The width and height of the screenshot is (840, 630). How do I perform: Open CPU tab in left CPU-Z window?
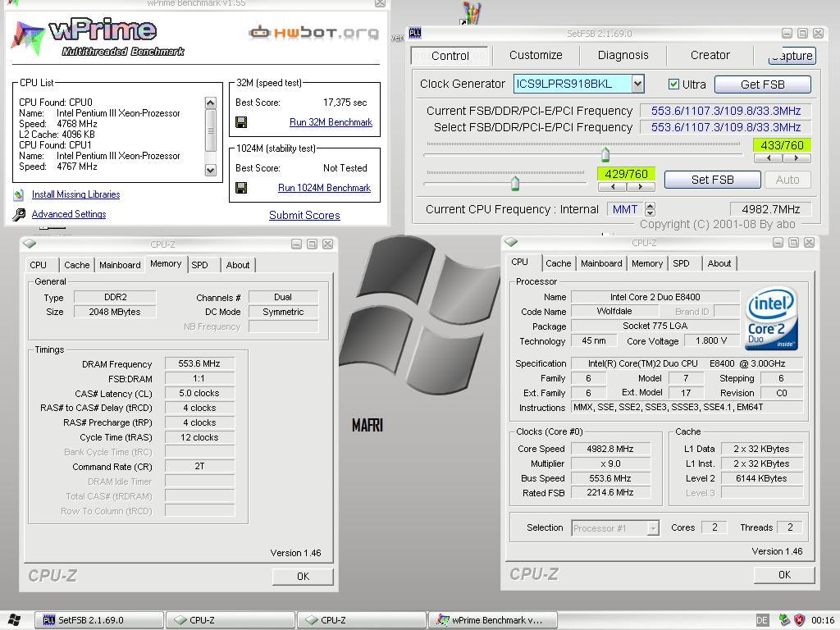[38, 265]
